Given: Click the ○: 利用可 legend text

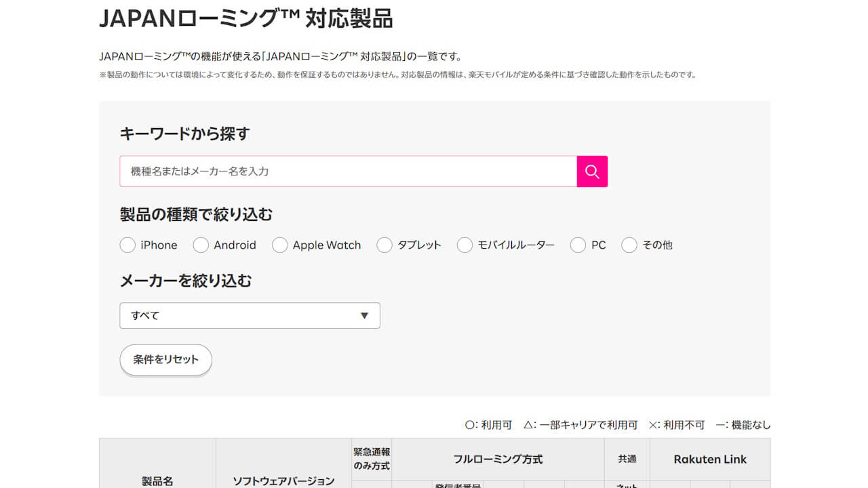Looking at the screenshot, I should (488, 425).
